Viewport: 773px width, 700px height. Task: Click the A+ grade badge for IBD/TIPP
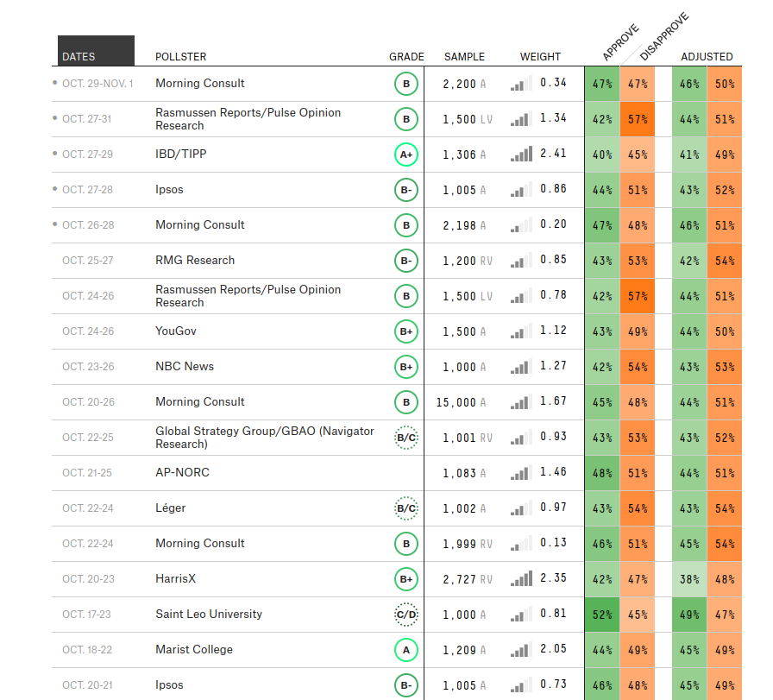pyautogui.click(x=406, y=155)
